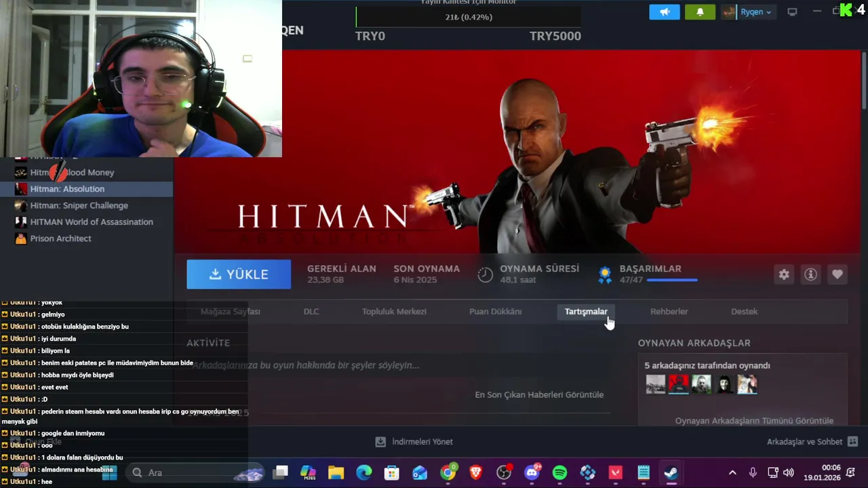Viewport: 868px width, 488px height.
Task: Open the Puan Dükkânı tab
Action: (496, 312)
